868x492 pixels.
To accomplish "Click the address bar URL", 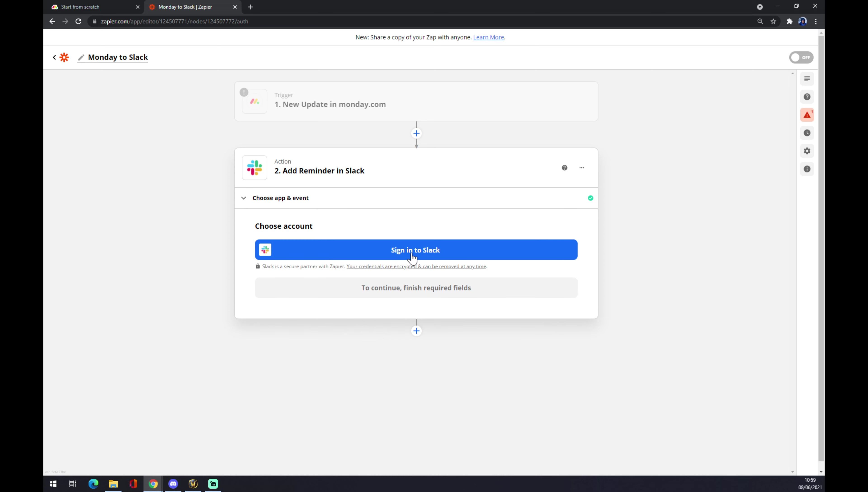I will pyautogui.click(x=174, y=21).
